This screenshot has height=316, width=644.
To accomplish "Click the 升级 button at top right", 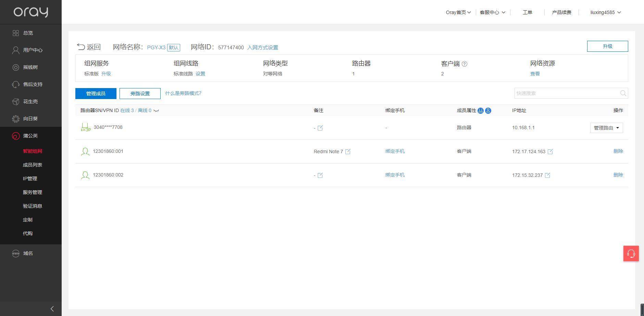I will coord(607,46).
